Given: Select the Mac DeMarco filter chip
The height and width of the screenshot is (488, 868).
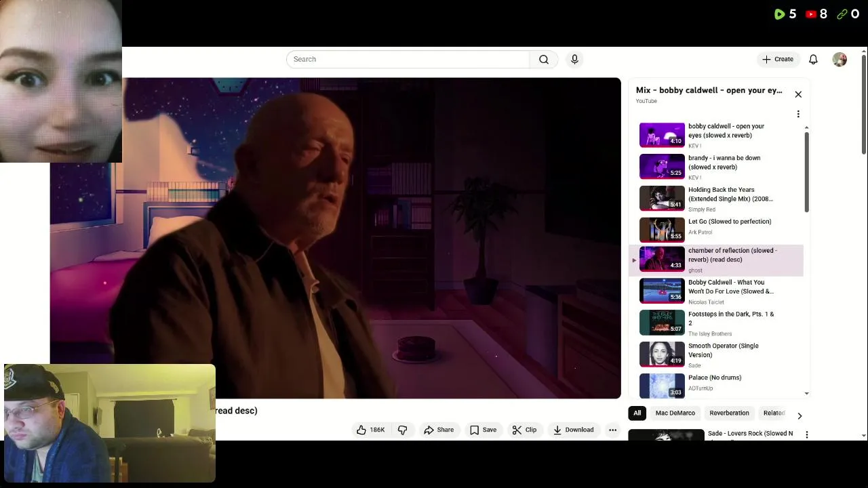Looking at the screenshot, I should click(x=675, y=413).
